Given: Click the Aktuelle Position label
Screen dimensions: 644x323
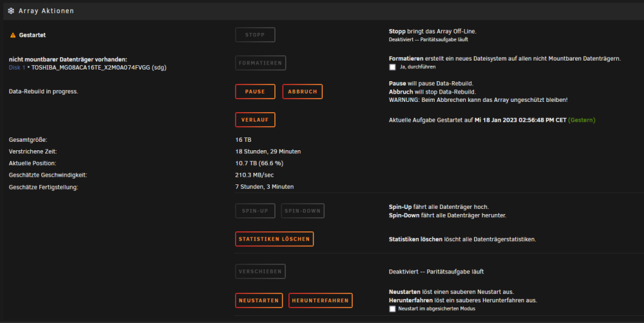Looking at the screenshot, I should tap(32, 163).
